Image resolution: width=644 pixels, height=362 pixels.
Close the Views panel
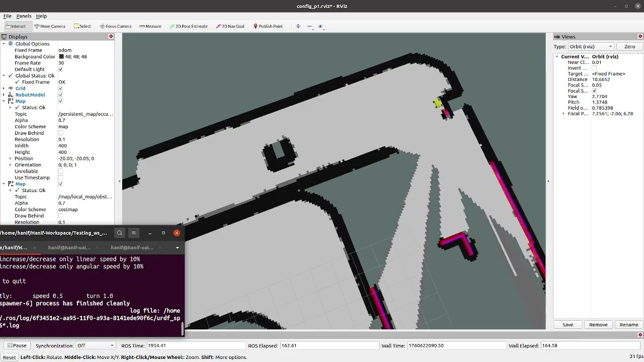(640, 37)
